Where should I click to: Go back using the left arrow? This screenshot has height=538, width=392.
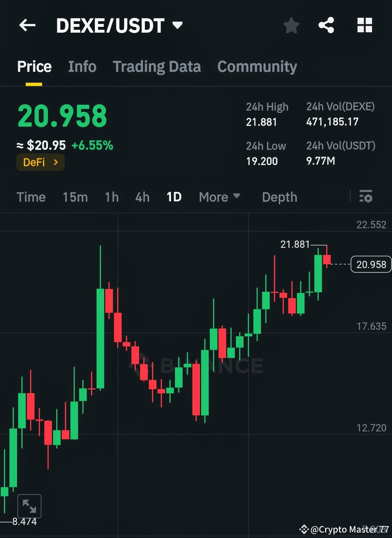(27, 25)
